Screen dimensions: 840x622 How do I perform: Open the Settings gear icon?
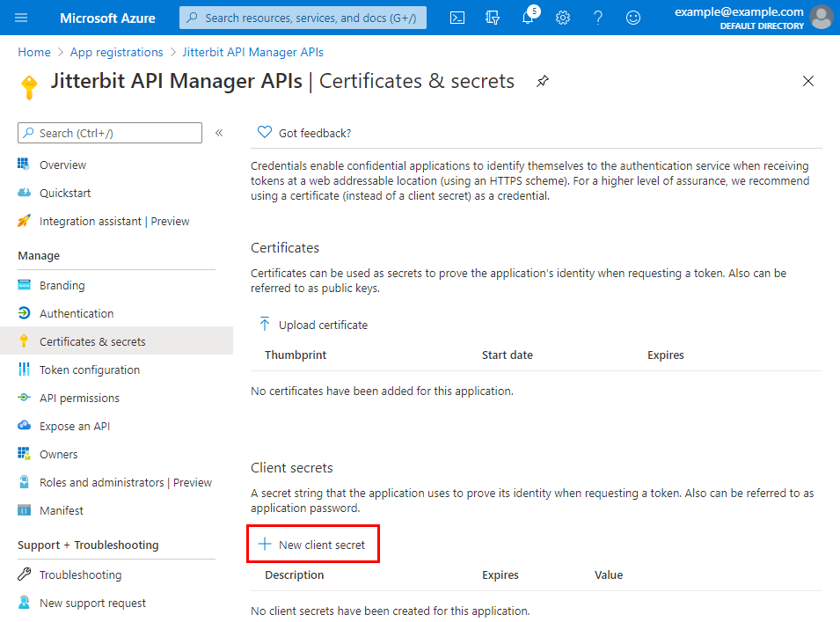563,18
